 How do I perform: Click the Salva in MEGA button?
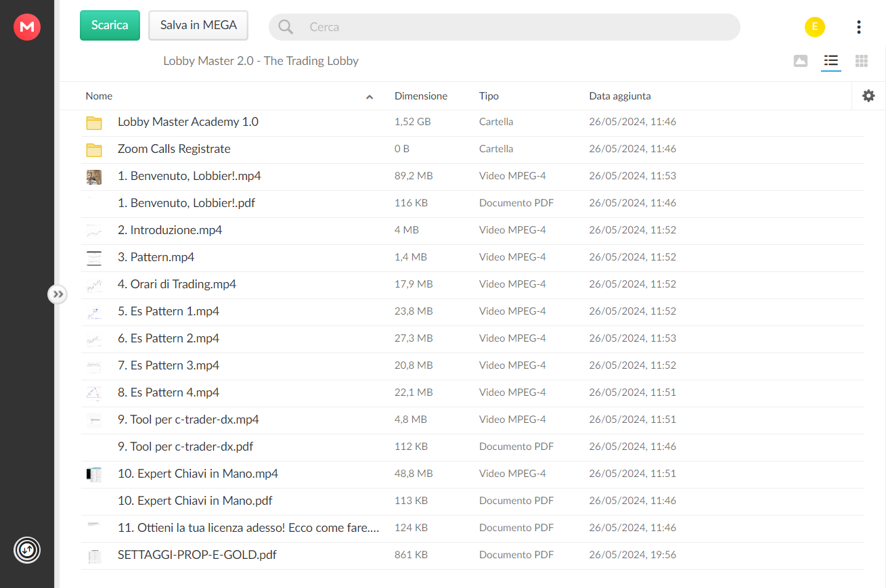click(x=198, y=25)
